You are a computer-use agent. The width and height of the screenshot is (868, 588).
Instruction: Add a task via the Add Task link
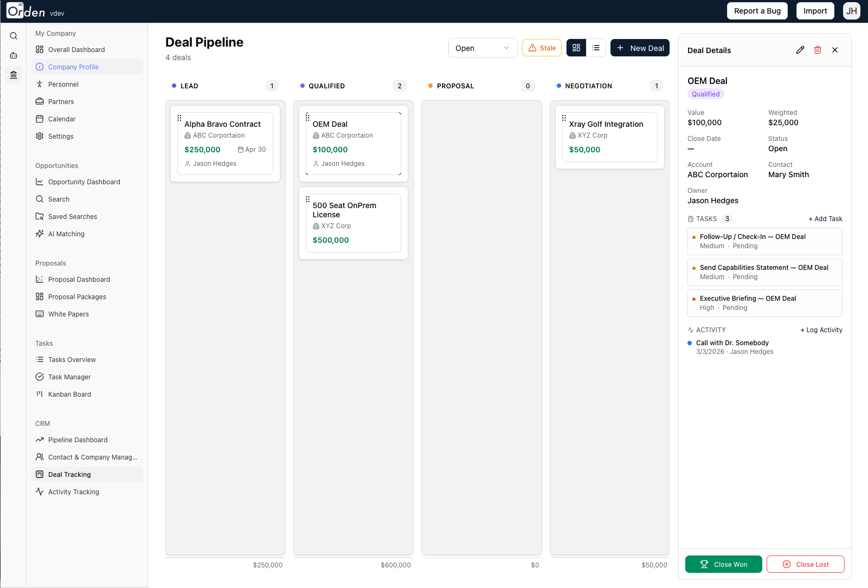pyautogui.click(x=825, y=218)
